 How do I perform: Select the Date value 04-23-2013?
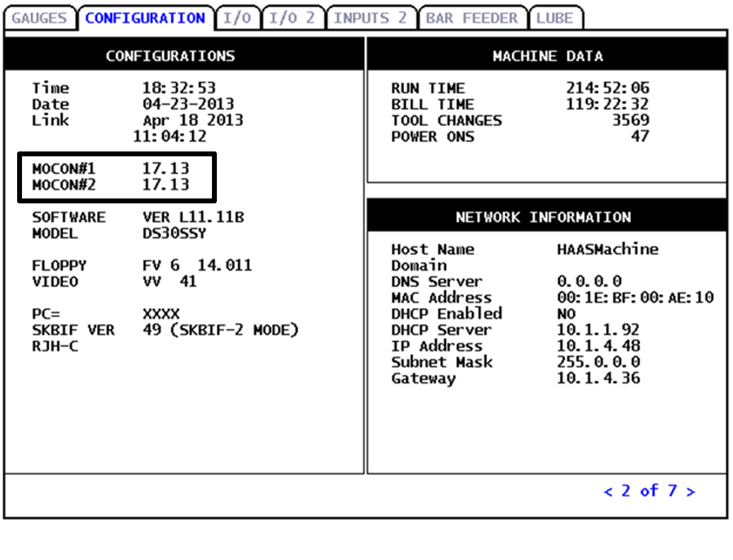(x=188, y=104)
